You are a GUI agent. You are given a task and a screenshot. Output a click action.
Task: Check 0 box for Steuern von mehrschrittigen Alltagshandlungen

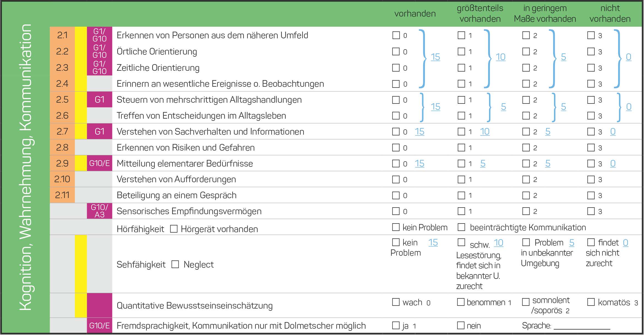pyautogui.click(x=396, y=100)
